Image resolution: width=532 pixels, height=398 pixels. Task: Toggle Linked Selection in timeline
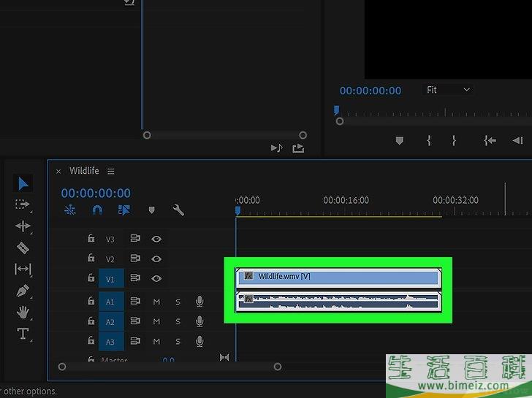pyautogui.click(x=123, y=210)
